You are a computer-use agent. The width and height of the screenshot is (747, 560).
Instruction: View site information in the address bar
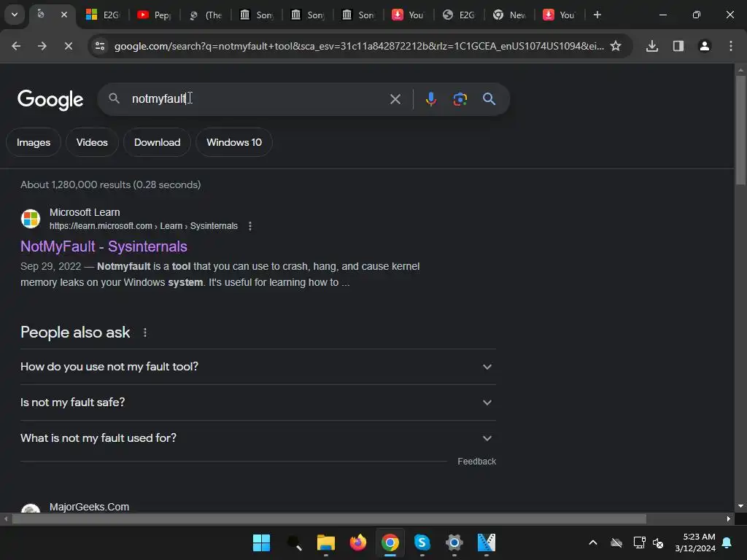click(x=100, y=46)
